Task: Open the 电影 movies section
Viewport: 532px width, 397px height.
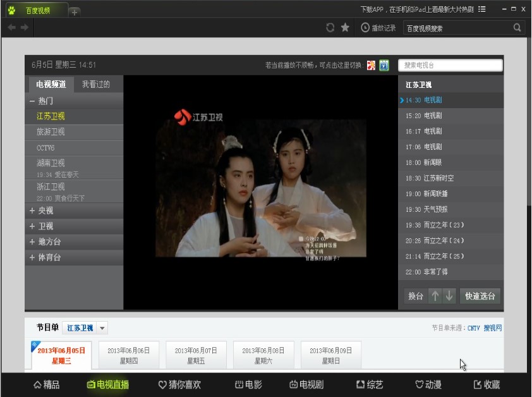Action: (x=248, y=385)
